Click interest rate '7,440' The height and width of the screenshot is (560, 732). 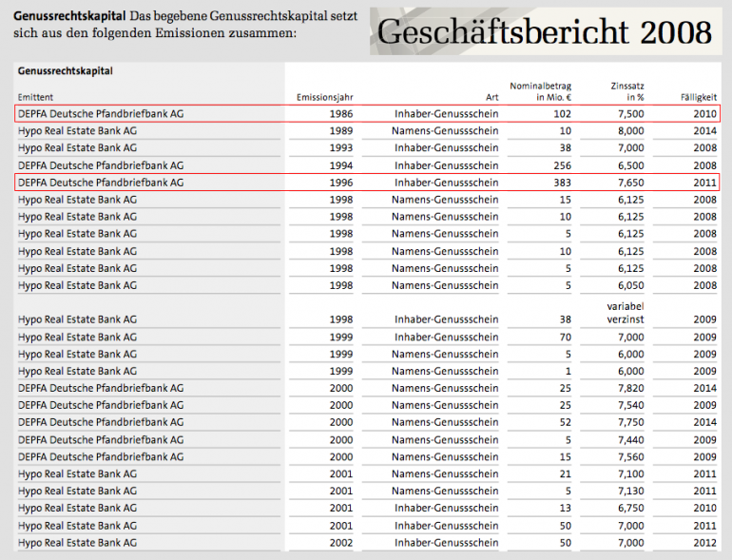click(631, 439)
